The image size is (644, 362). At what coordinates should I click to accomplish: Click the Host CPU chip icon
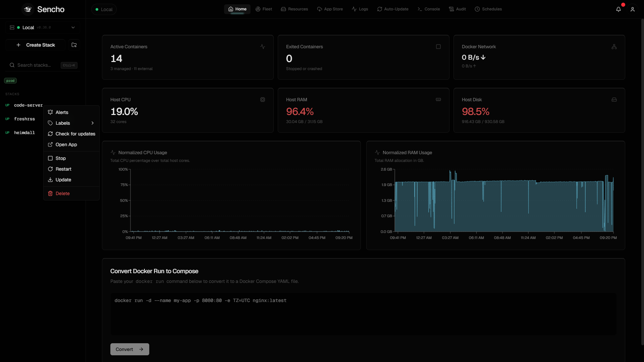263,100
